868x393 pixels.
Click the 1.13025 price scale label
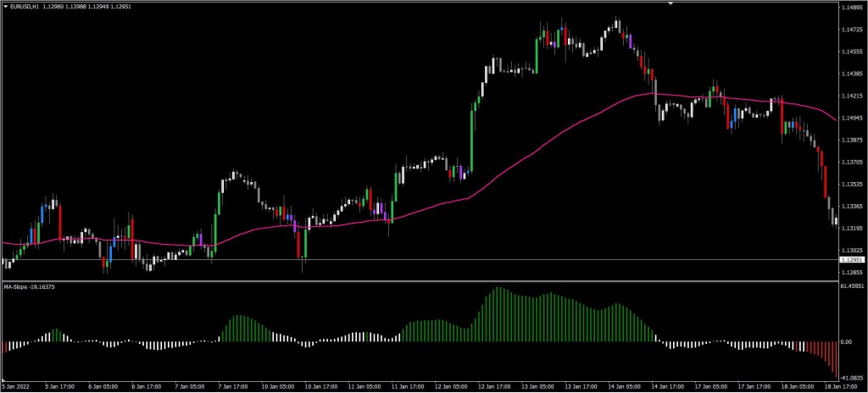[852, 251]
